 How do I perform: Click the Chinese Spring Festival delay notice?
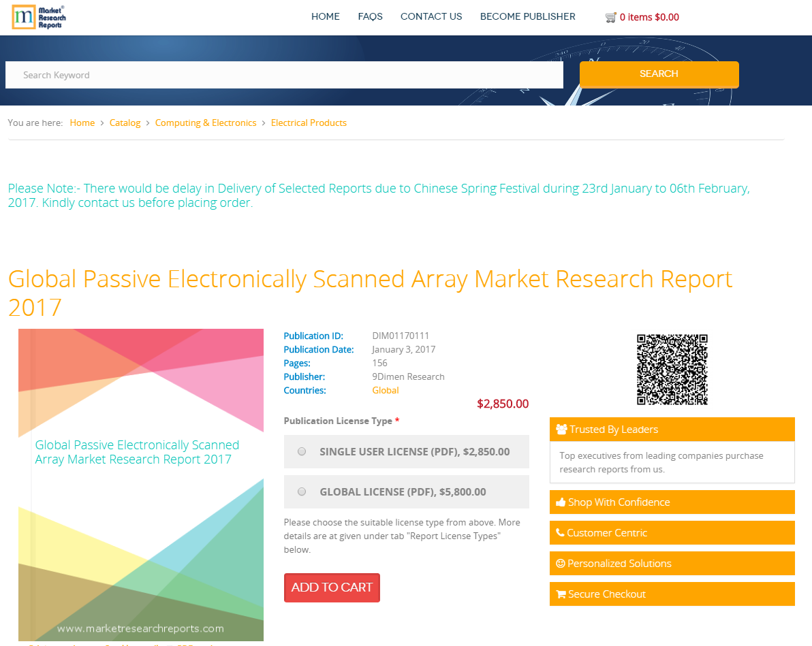point(379,195)
